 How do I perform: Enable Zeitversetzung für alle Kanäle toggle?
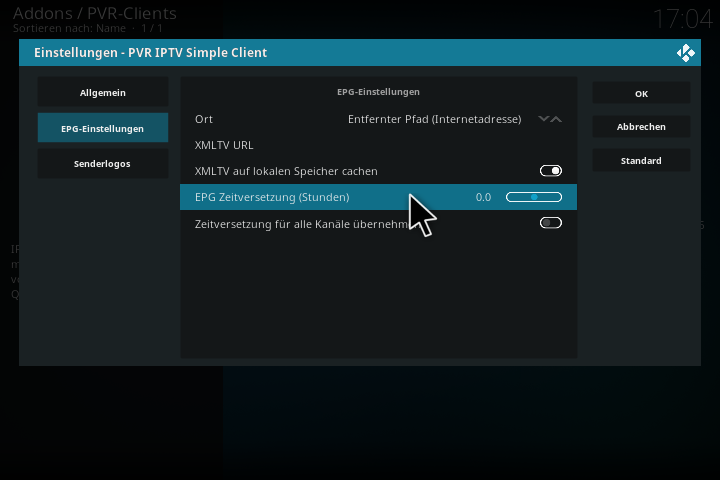tap(551, 223)
